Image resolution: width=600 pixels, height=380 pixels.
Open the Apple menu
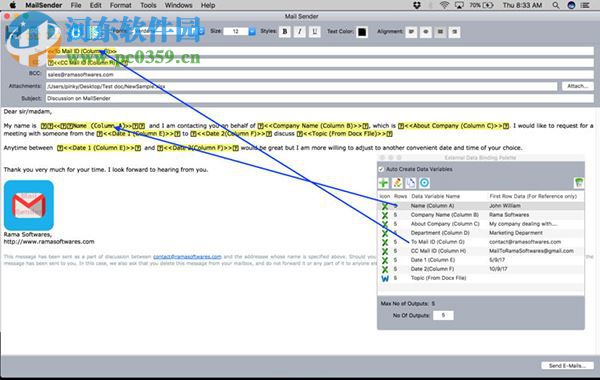(x=13, y=5)
